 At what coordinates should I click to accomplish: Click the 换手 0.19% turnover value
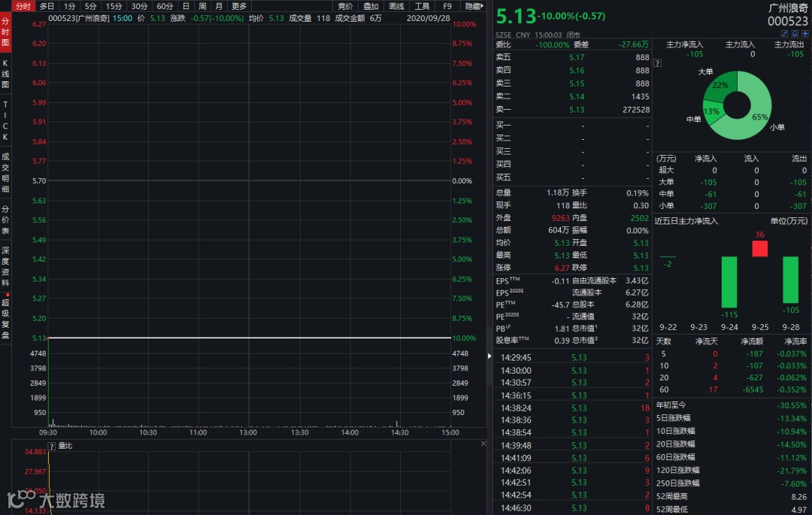pyautogui.click(x=638, y=193)
